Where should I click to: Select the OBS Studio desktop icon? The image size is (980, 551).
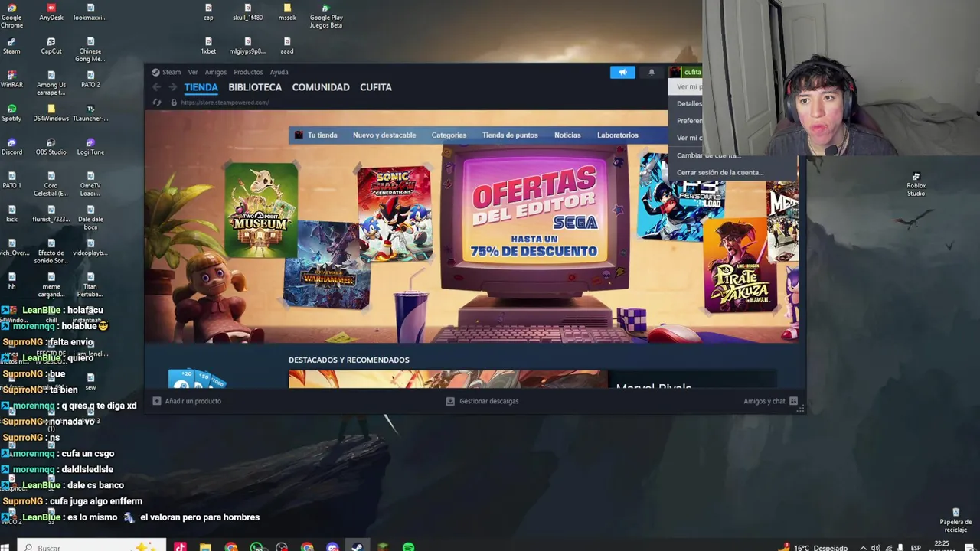(x=51, y=147)
